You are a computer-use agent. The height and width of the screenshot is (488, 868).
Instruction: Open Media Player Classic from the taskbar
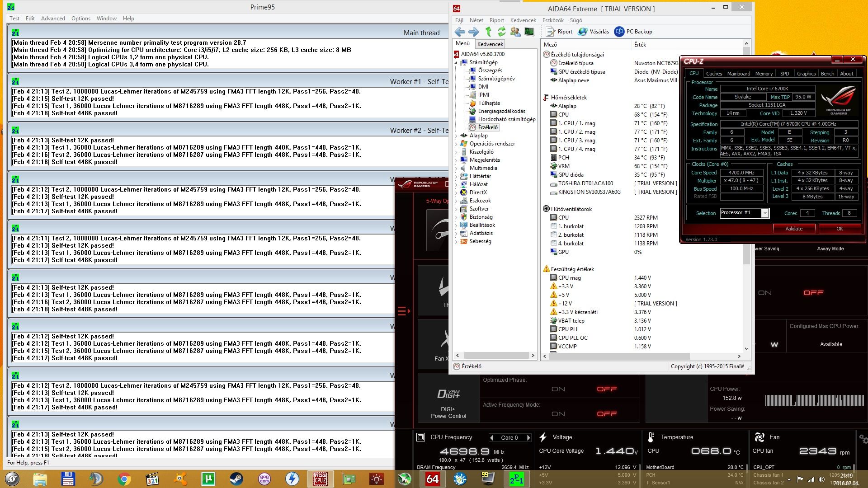click(152, 479)
